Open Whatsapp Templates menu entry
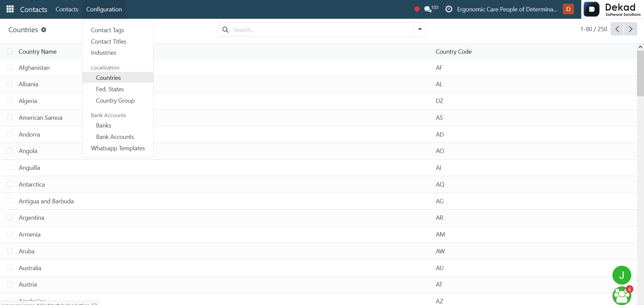This screenshot has width=644, height=305. pyautogui.click(x=118, y=148)
